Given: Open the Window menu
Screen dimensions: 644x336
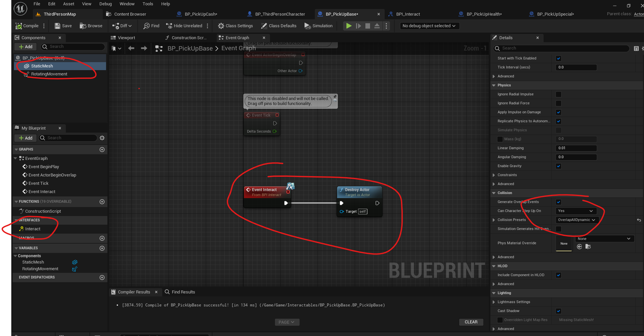Looking at the screenshot, I should click(x=127, y=4).
